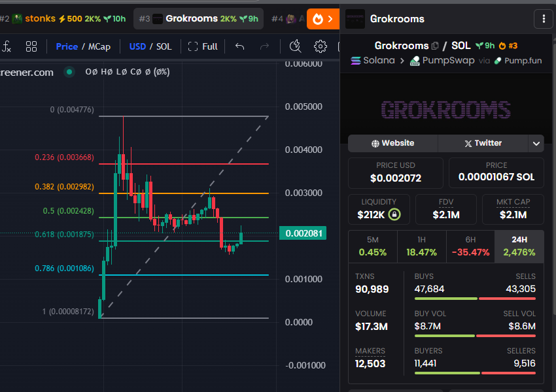Select USD as chart currency

[137, 46]
